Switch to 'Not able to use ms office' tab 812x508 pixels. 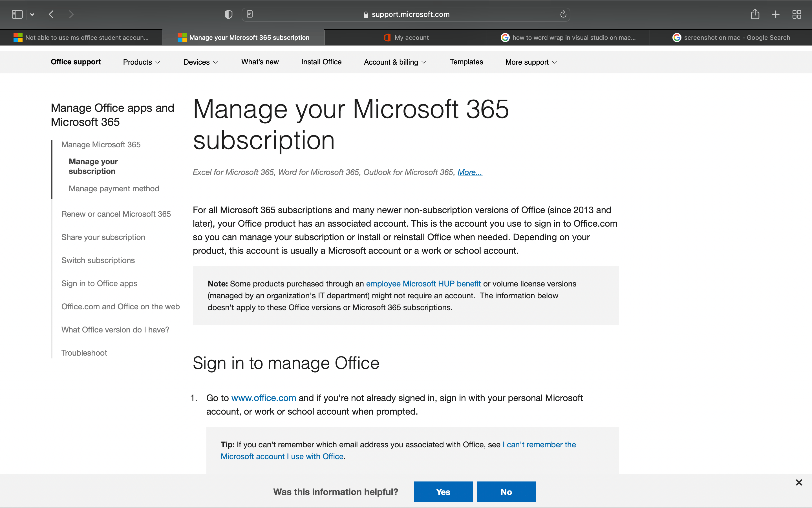pos(81,38)
